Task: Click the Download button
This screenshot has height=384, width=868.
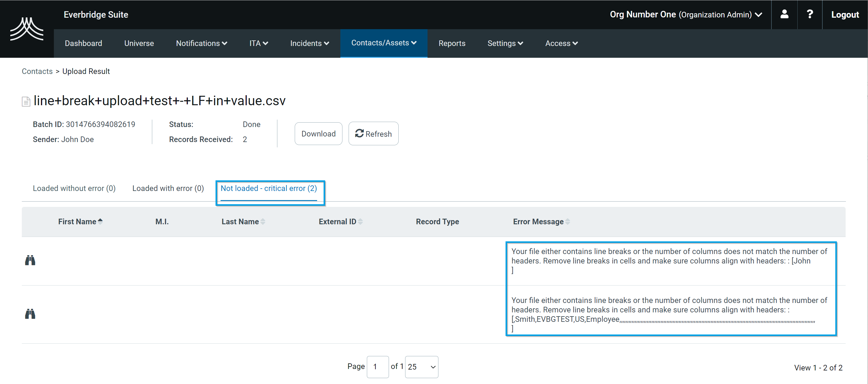Action: coord(318,134)
